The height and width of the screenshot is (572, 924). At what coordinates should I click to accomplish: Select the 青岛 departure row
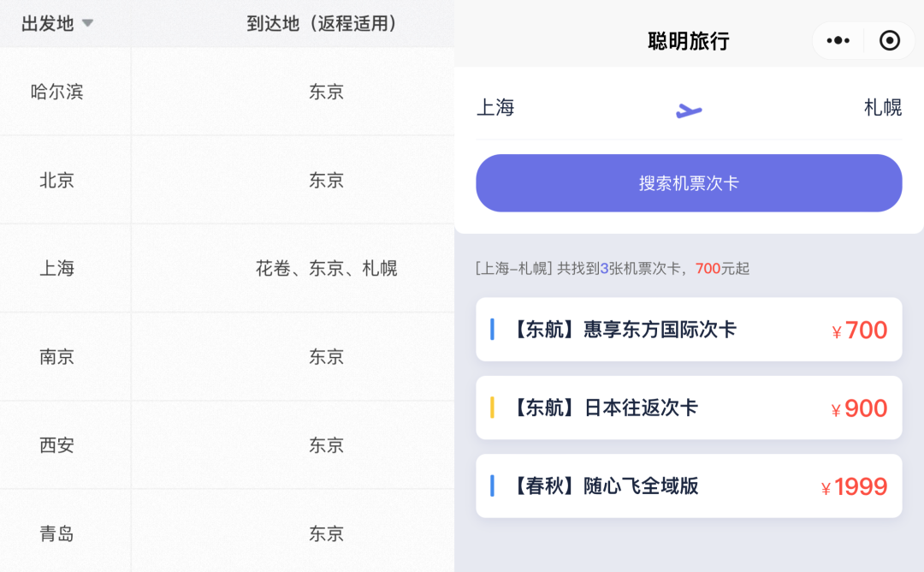click(57, 534)
